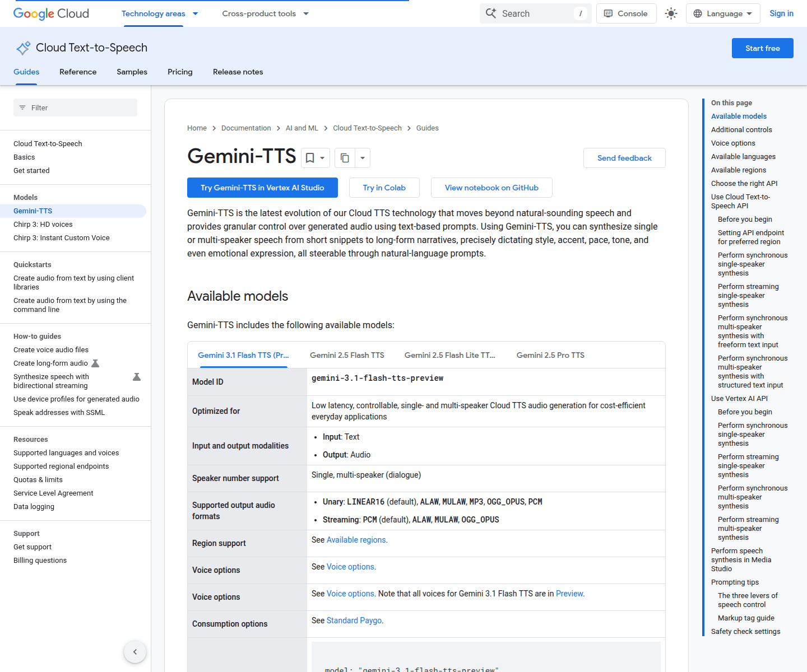Image resolution: width=807 pixels, height=672 pixels.
Task: Focus the Search input field
Action: click(x=535, y=13)
